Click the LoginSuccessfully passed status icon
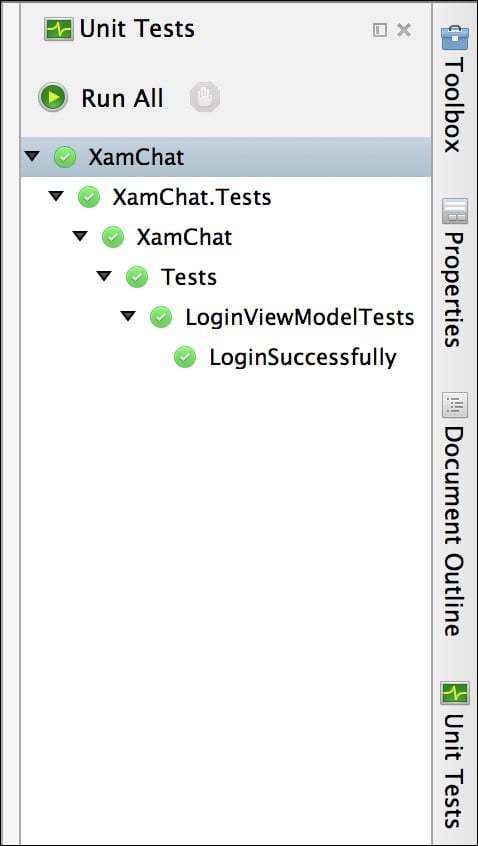The image size is (478, 846). click(x=185, y=358)
